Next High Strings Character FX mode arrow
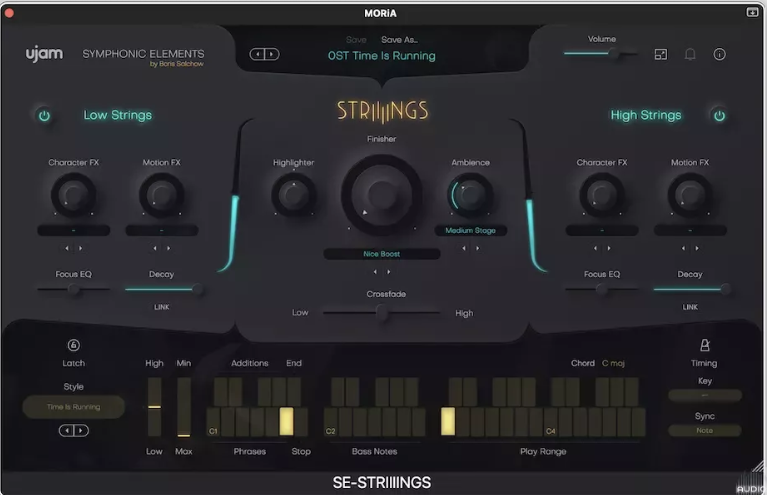 (609, 248)
